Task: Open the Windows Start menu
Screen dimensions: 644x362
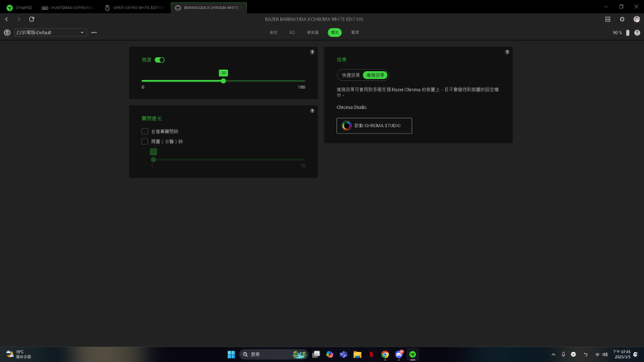Action: click(x=231, y=355)
